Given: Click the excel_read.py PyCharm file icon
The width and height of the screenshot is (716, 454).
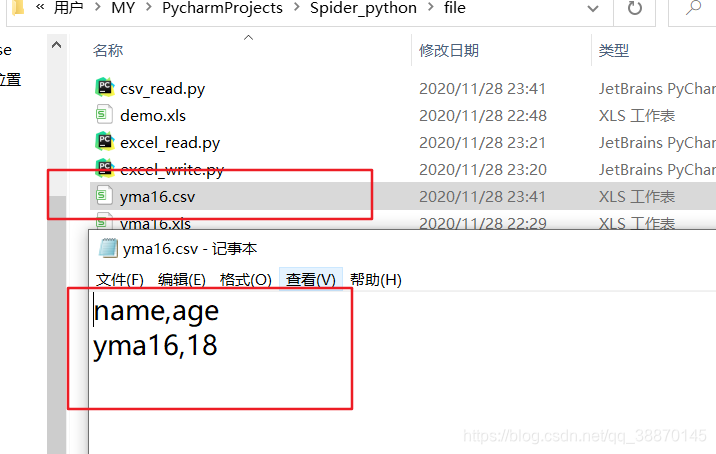Looking at the screenshot, I should pyautogui.click(x=105, y=142).
